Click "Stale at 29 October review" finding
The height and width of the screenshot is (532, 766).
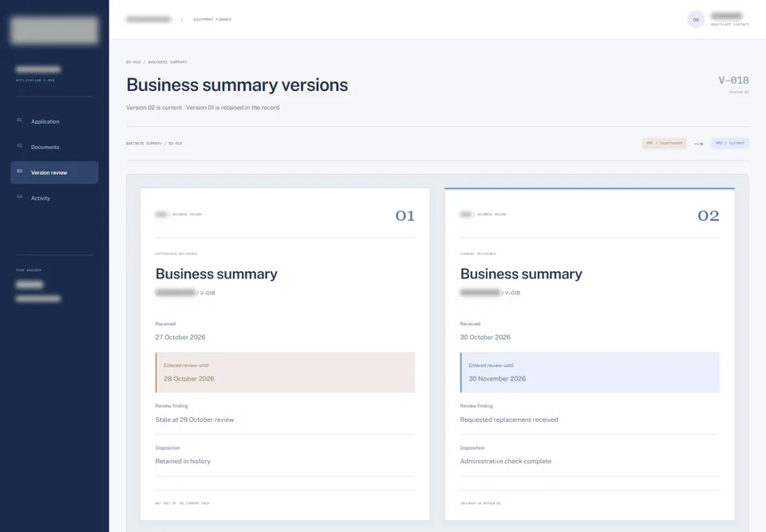coord(195,420)
